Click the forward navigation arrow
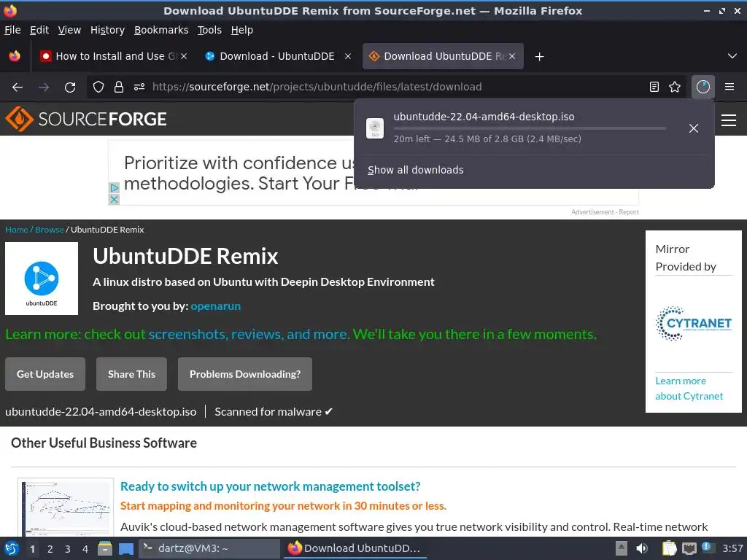This screenshot has height=560, width=747. pyautogui.click(x=44, y=87)
